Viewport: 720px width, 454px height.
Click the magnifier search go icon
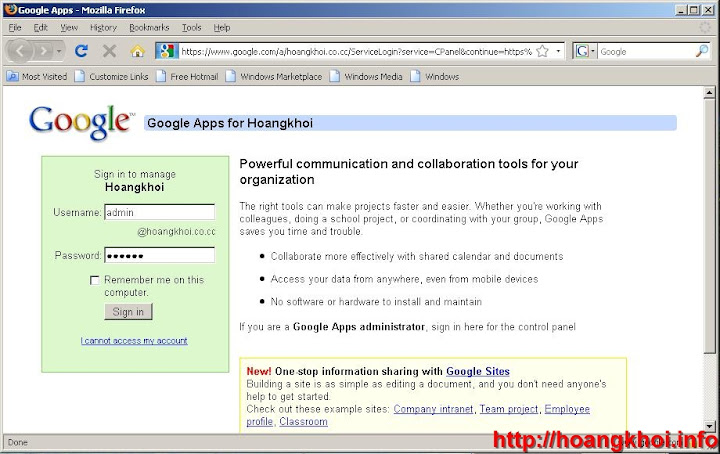(x=702, y=51)
